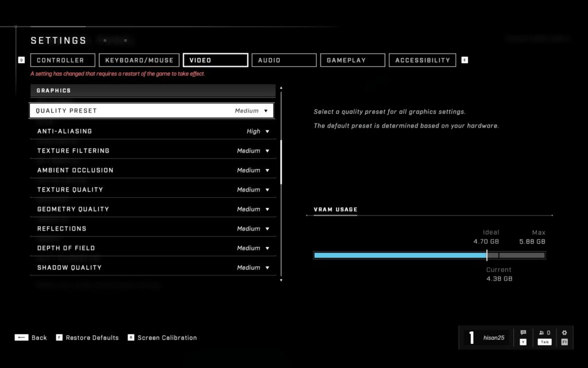The height and width of the screenshot is (368, 588).
Task: Switch to the Audio tab
Action: coord(284,60)
